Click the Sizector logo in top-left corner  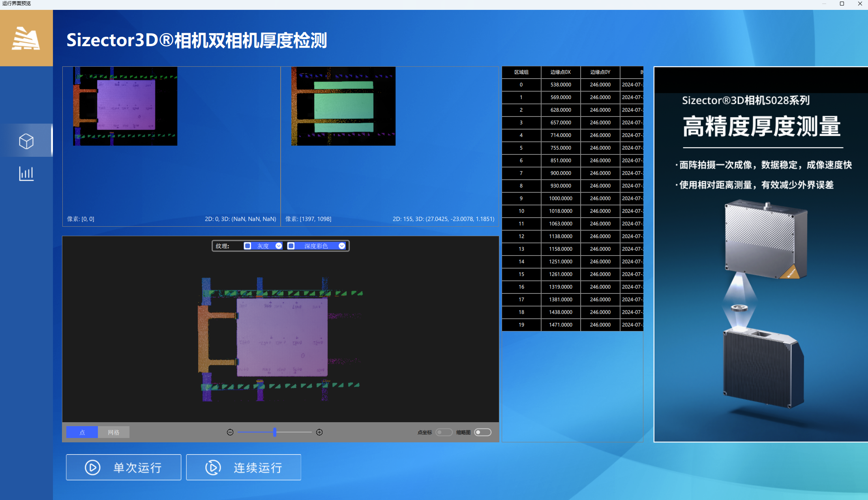(26, 38)
